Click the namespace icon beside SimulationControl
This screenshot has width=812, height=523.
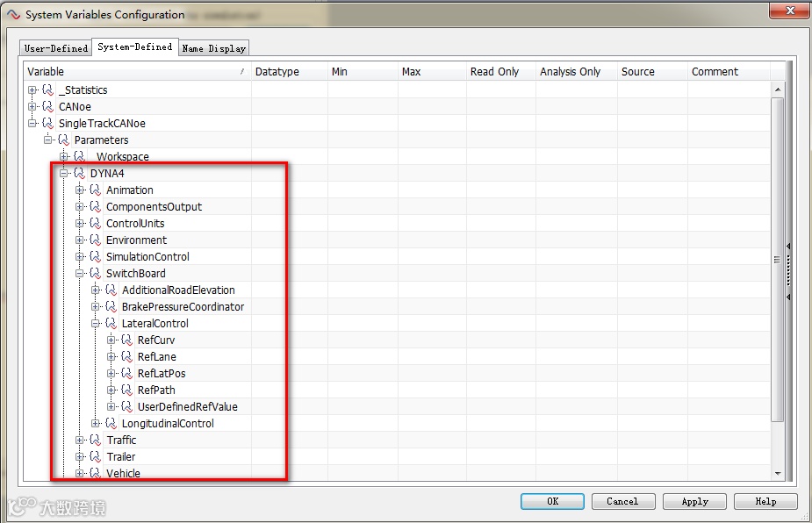point(96,257)
